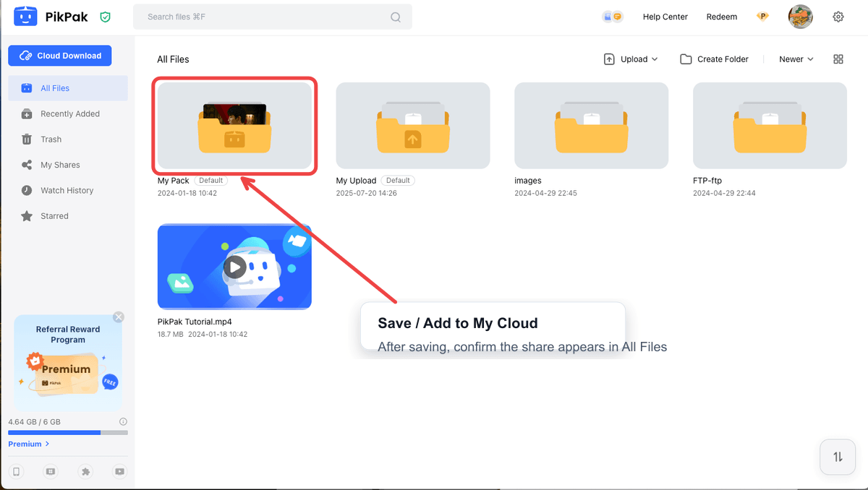868x490 pixels.
Task: Open Recently Added in sidebar
Action: point(68,113)
